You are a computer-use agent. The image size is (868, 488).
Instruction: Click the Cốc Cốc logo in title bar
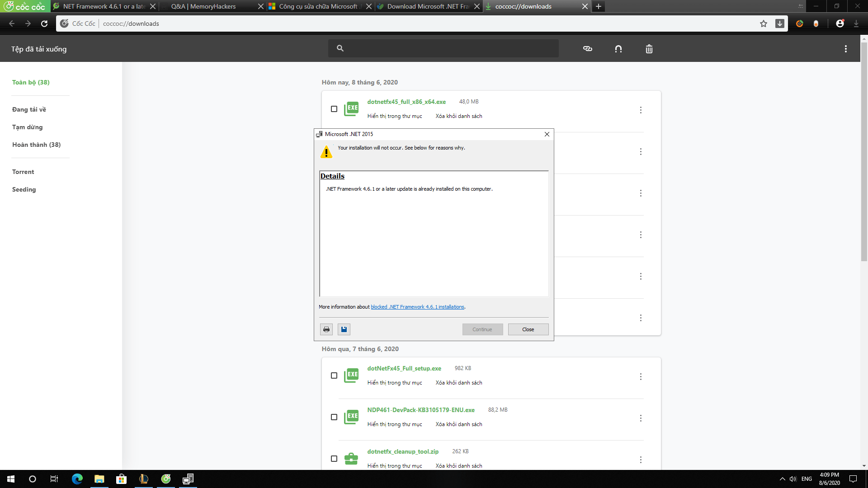click(x=25, y=6)
